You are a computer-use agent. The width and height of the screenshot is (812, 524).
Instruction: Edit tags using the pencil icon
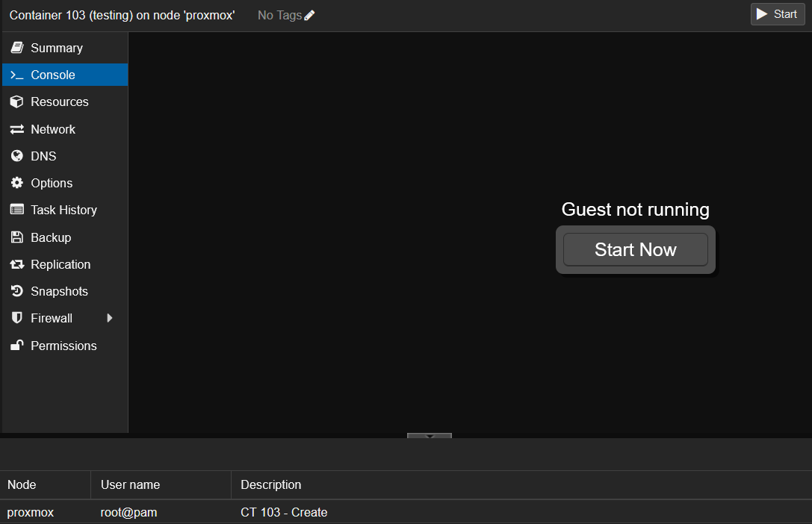point(309,14)
